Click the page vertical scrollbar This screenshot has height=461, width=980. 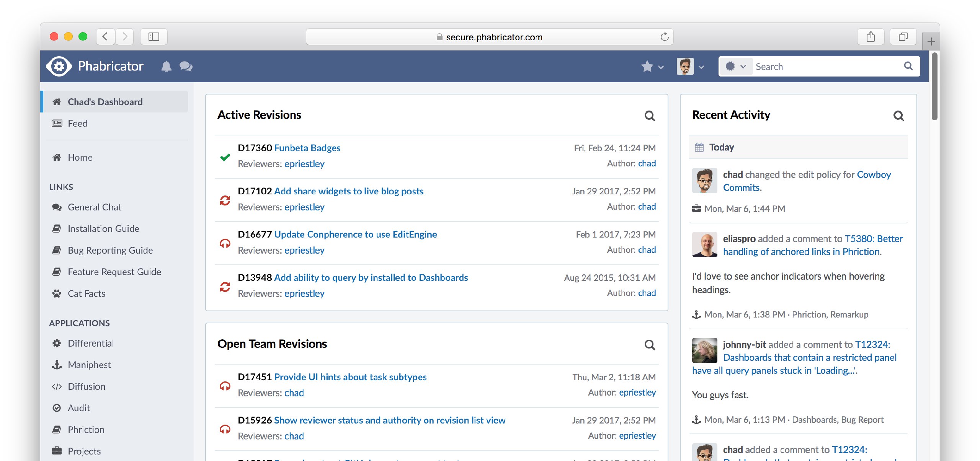point(934,86)
